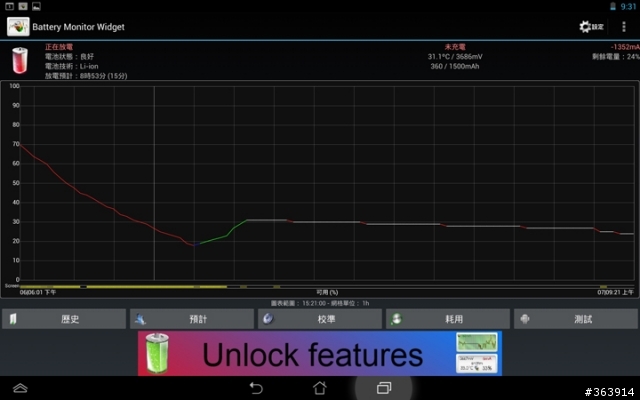This screenshot has height=400, width=640.
Task: Tap the 電池技術 Li-ion line
Action: (x=72, y=66)
